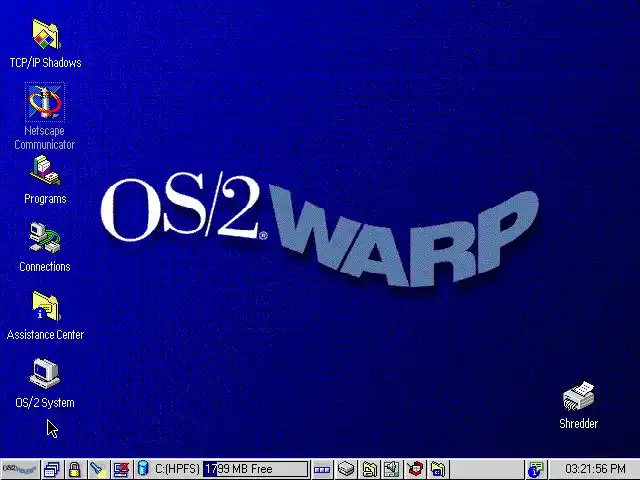This screenshot has height=480, width=640.
Task: Select the Netscape Communicator desktop icon
Action: [45, 102]
